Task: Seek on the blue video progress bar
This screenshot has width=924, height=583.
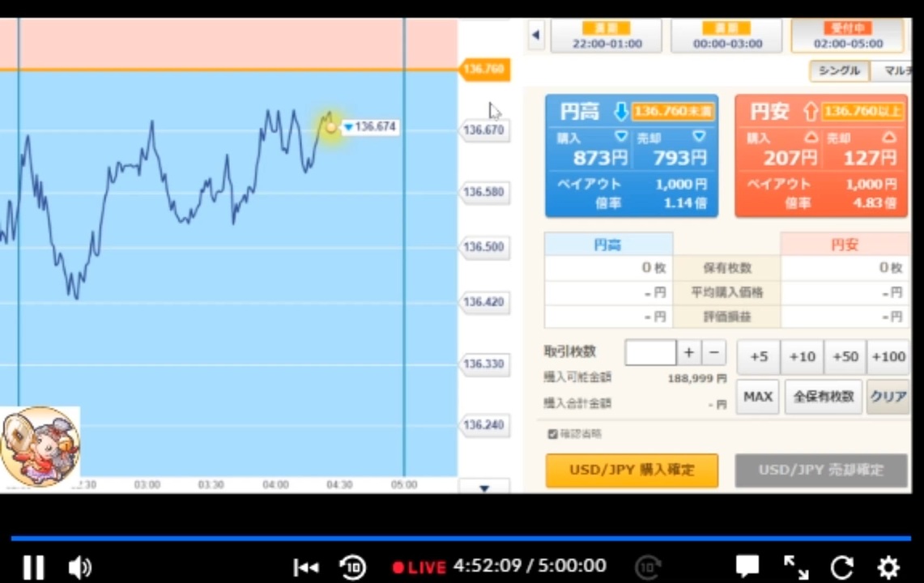Action: 461,538
